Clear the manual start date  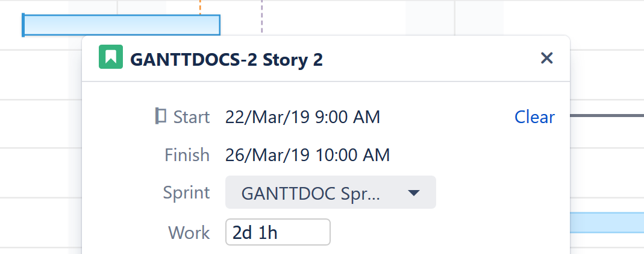534,117
